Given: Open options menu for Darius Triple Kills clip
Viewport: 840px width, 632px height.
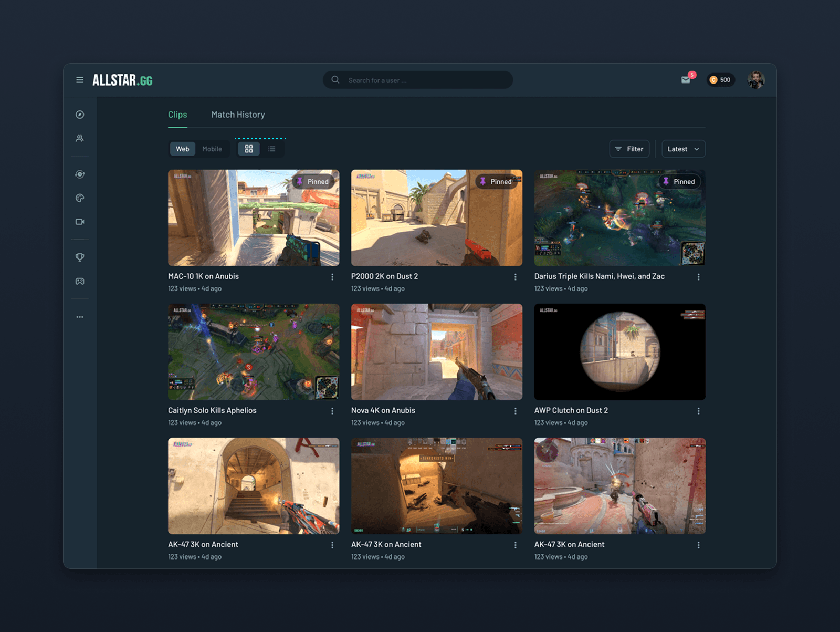Looking at the screenshot, I should [x=699, y=277].
